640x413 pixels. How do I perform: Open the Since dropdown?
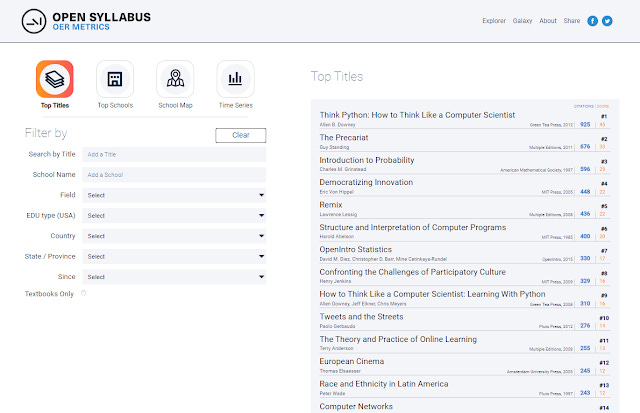click(x=174, y=277)
